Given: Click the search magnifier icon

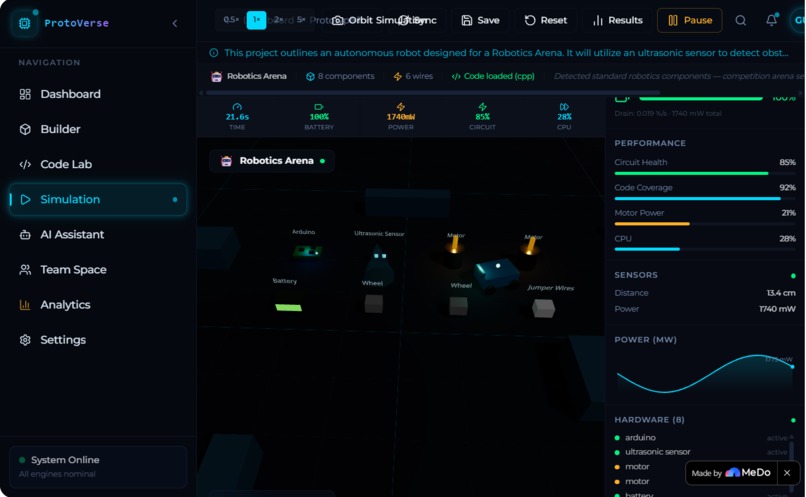Looking at the screenshot, I should [x=741, y=20].
